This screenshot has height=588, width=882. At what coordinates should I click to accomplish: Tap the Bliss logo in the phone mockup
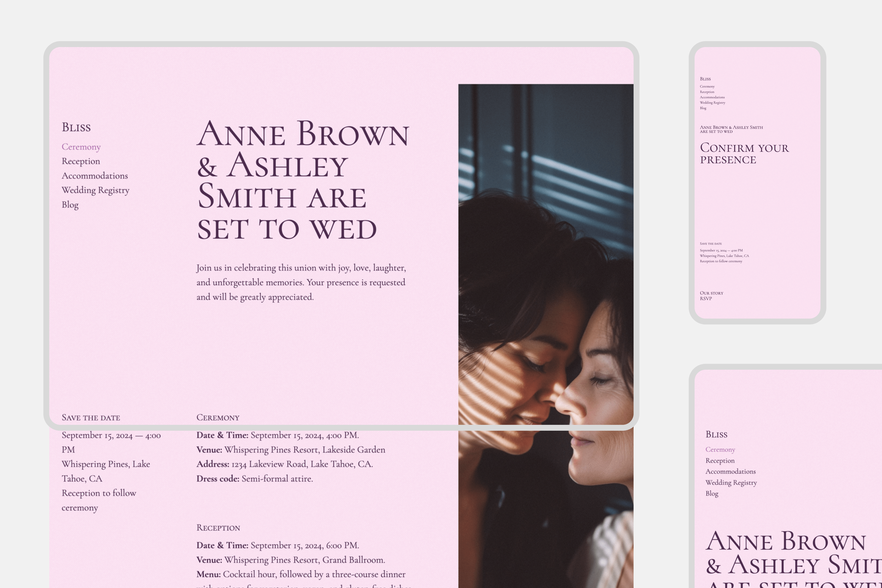tap(705, 79)
